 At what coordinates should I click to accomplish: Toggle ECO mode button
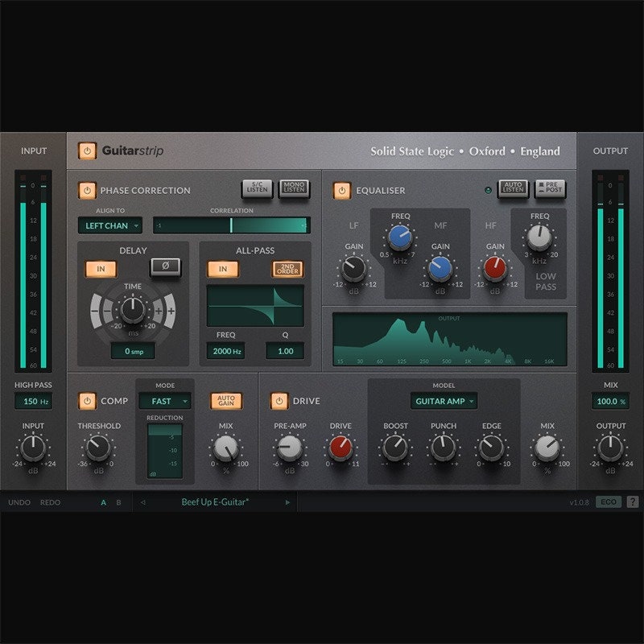click(x=609, y=502)
